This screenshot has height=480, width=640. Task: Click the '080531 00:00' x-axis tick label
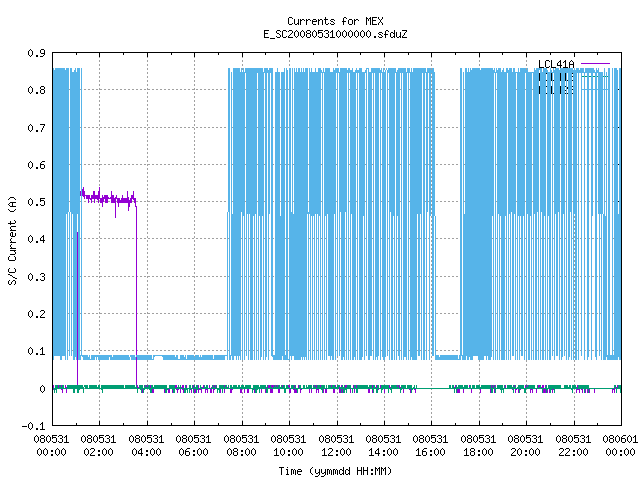(51, 446)
